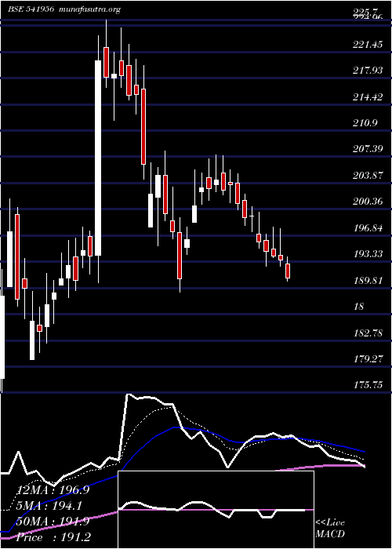Click the 200.36 price axis label
Screen dimensions: 392x549
(x=368, y=202)
